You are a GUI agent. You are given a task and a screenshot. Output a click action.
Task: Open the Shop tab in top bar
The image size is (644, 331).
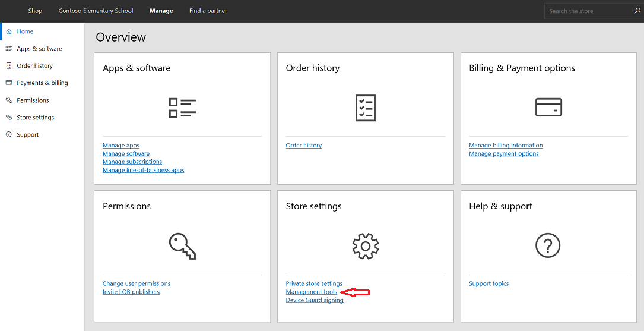(x=35, y=11)
